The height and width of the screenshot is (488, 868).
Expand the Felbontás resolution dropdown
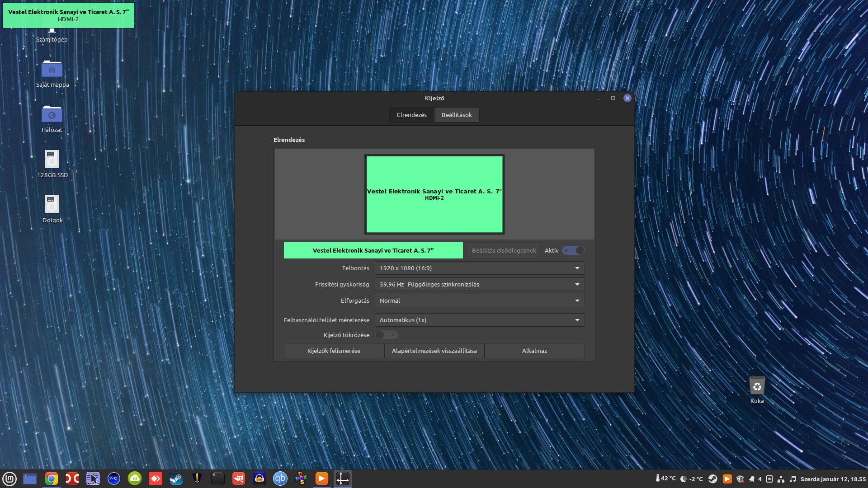(479, 268)
